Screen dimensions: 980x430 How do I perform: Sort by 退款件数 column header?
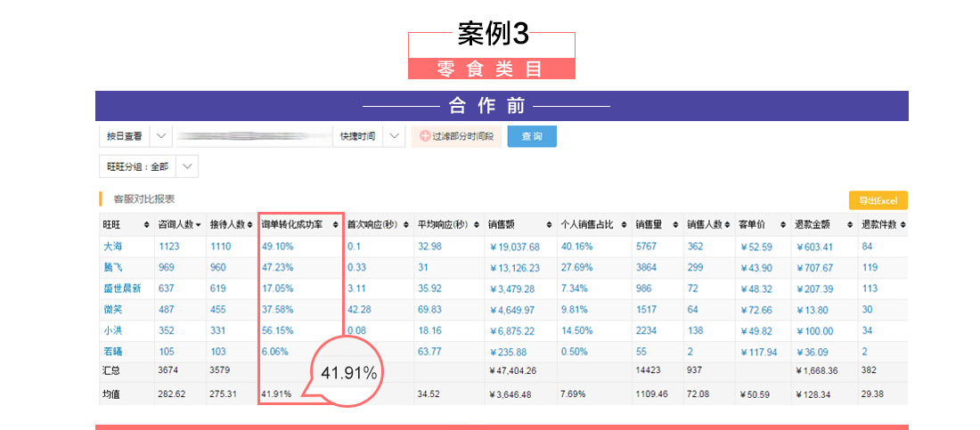[884, 224]
